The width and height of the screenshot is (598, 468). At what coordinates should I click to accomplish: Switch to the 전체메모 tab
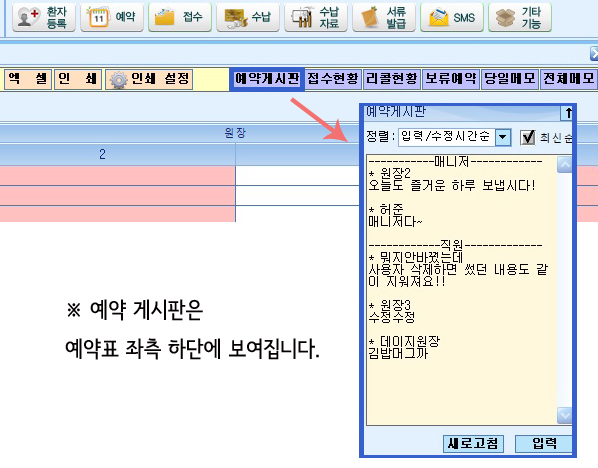569,79
